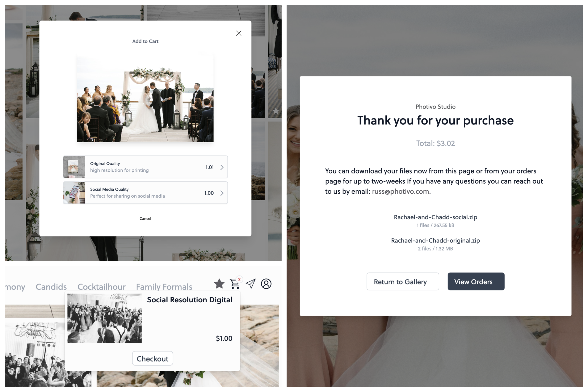Click the paper plane share icon

pos(251,284)
